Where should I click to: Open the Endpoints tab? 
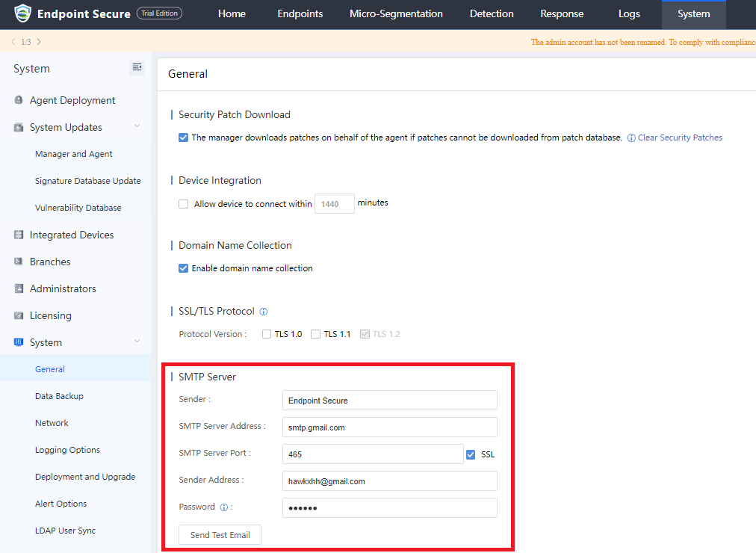coord(300,14)
